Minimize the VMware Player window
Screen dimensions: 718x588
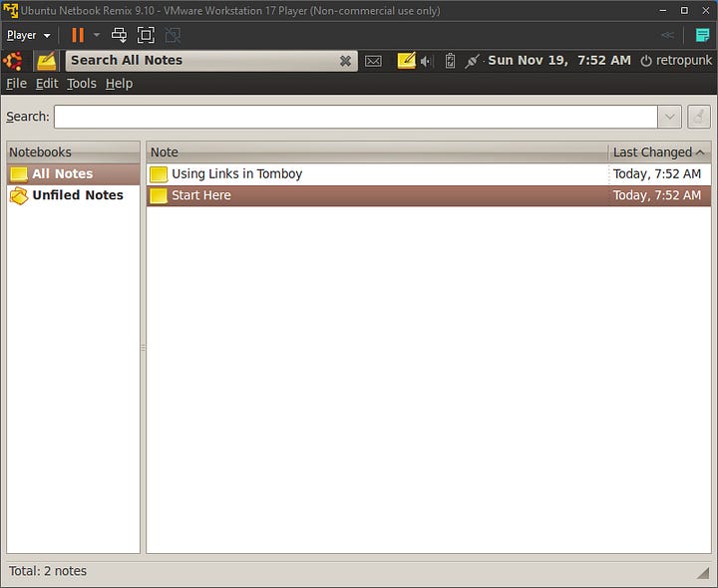662,10
